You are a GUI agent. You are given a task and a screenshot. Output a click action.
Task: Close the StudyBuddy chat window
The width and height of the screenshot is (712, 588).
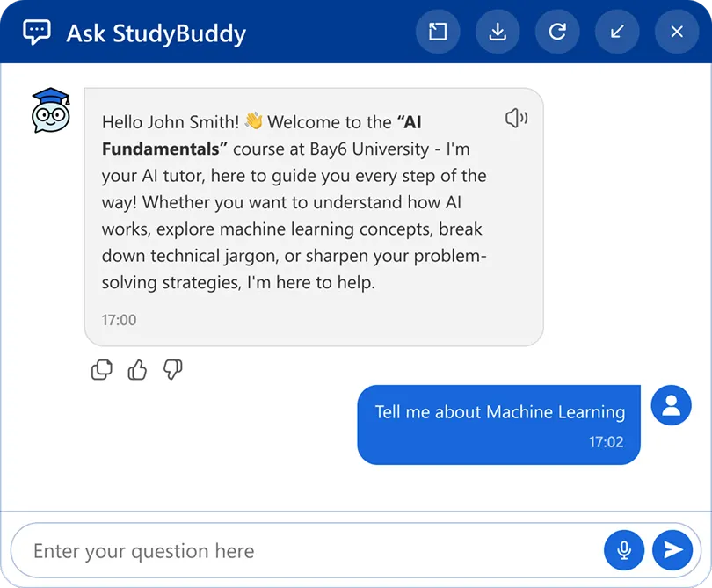point(676,32)
